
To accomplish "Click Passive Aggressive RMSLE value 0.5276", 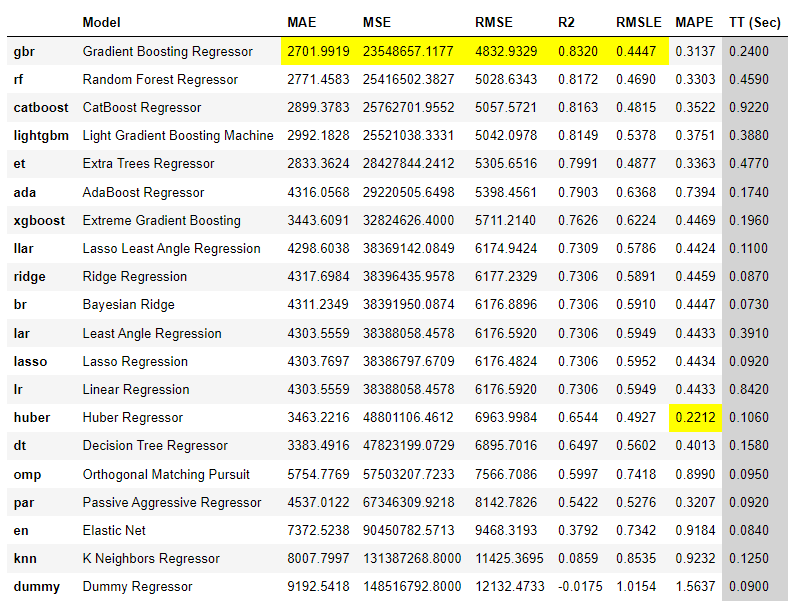I will coord(636,502).
